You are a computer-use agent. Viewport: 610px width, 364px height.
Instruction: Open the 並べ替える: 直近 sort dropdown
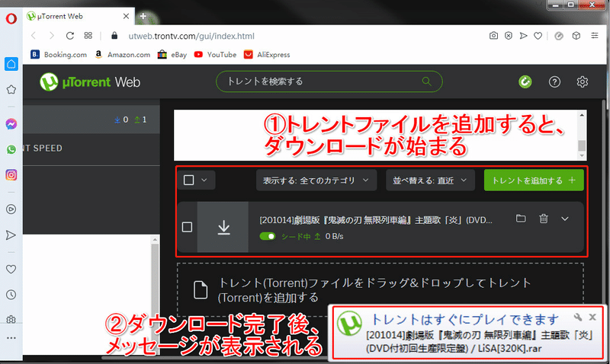pos(430,180)
